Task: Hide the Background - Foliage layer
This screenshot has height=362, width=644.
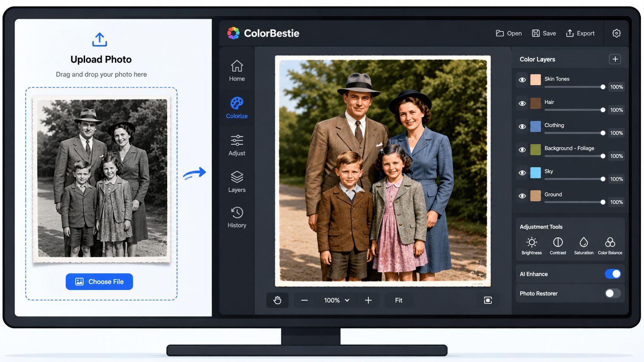Action: (522, 149)
